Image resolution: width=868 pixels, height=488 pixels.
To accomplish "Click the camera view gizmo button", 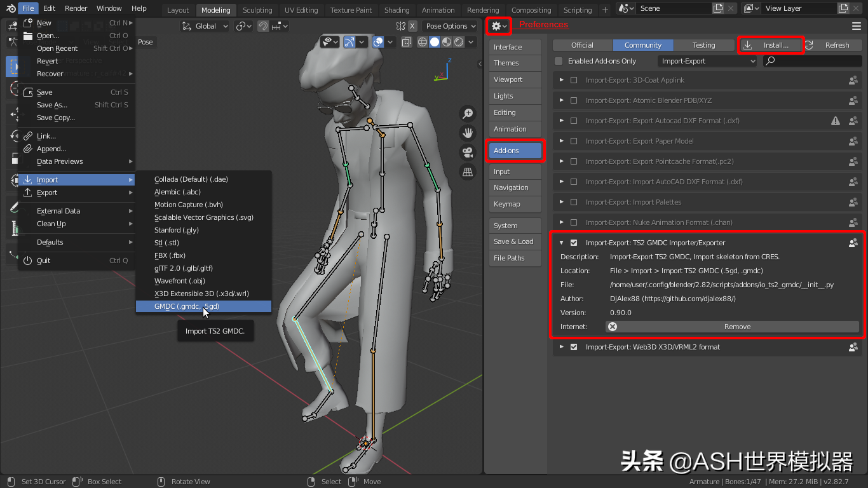I will (x=468, y=152).
